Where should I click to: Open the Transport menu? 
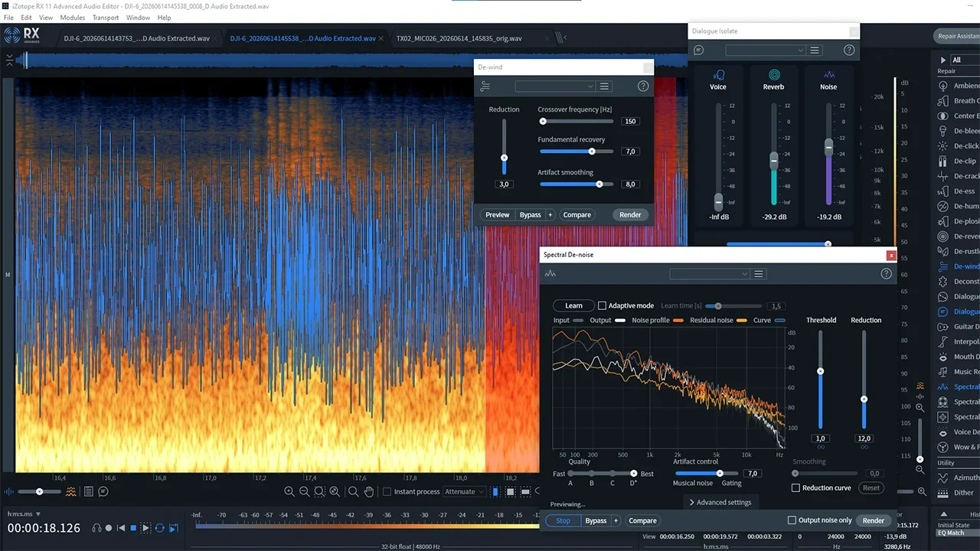tap(106, 18)
